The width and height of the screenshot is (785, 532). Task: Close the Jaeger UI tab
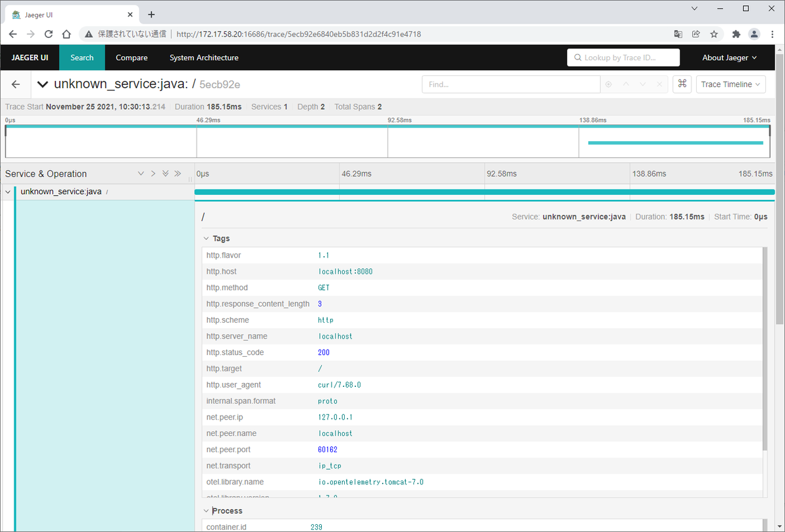(x=130, y=14)
